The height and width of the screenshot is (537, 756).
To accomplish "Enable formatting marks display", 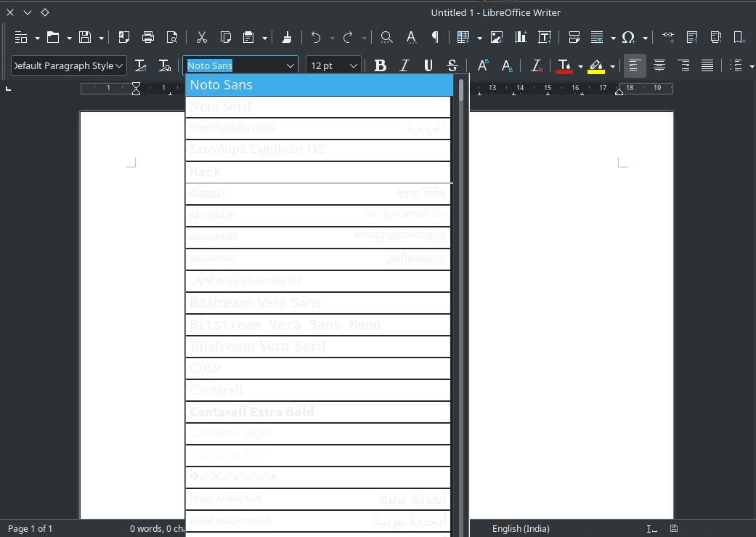I will coord(436,37).
